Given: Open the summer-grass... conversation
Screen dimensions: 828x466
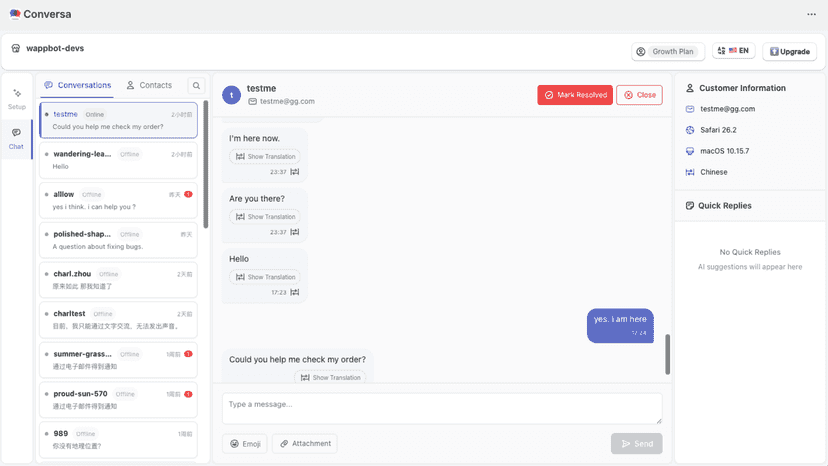Looking at the screenshot, I should 118,360.
